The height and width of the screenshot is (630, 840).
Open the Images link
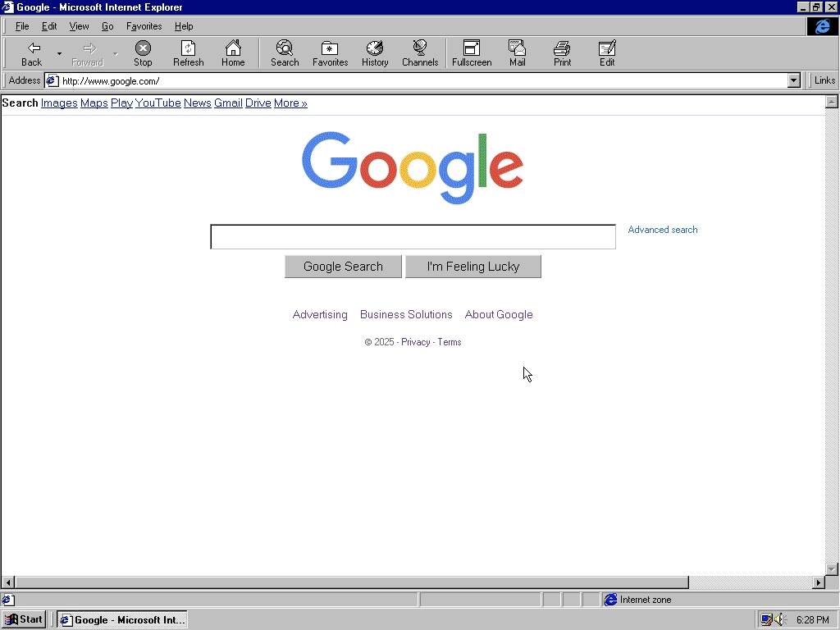59,103
